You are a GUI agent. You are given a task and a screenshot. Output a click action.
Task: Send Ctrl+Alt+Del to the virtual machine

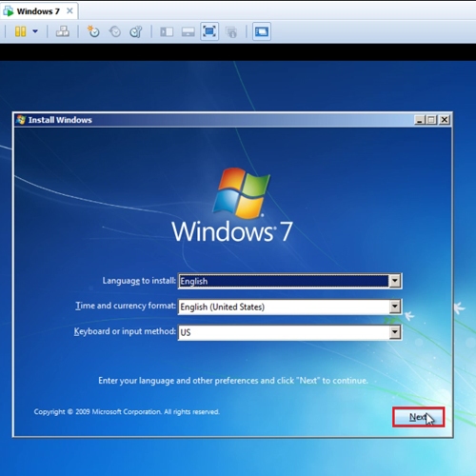tap(63, 31)
